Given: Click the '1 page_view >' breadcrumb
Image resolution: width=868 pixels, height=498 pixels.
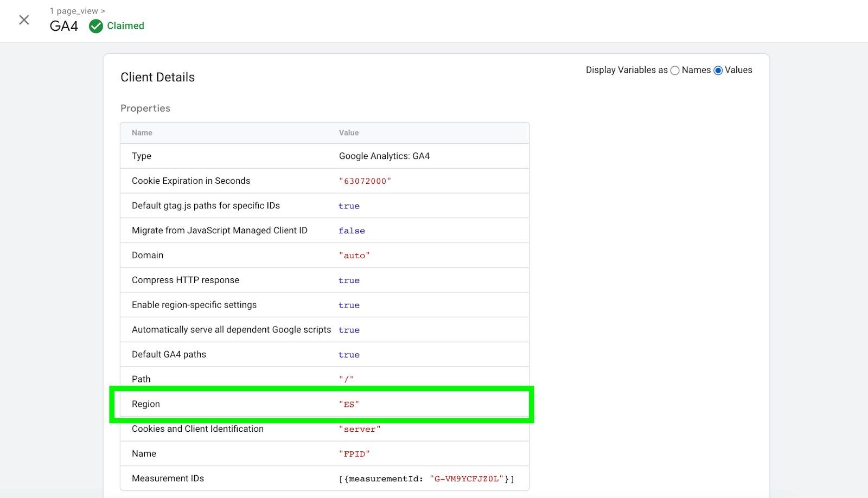Looking at the screenshot, I should 78,11.
